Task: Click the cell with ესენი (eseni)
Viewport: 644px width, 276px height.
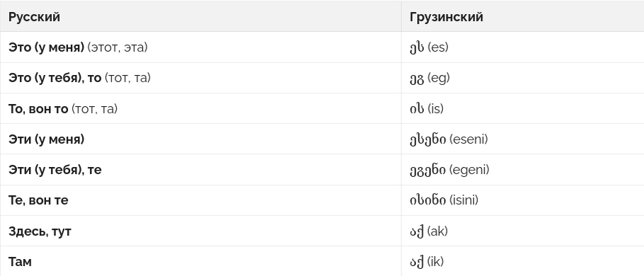Action: click(x=522, y=139)
